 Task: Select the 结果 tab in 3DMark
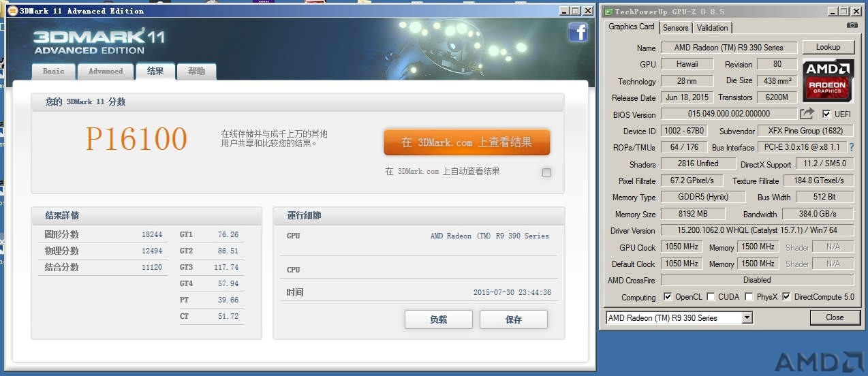click(155, 71)
